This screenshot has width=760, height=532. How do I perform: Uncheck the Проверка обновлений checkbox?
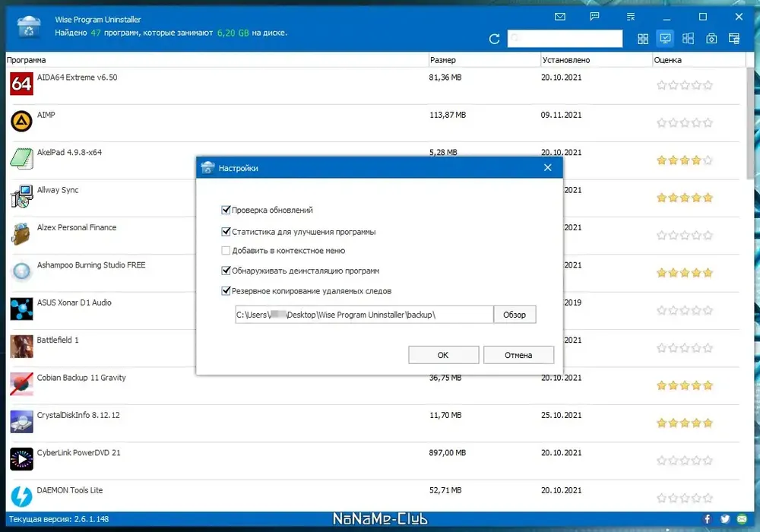point(226,210)
